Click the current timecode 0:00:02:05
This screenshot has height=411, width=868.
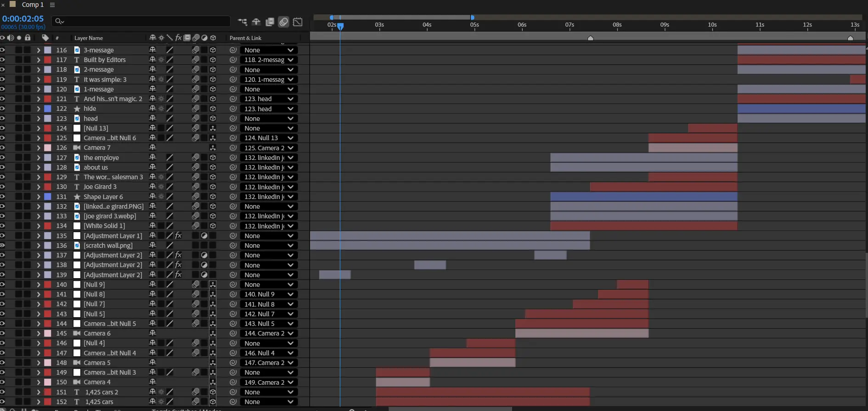point(23,19)
